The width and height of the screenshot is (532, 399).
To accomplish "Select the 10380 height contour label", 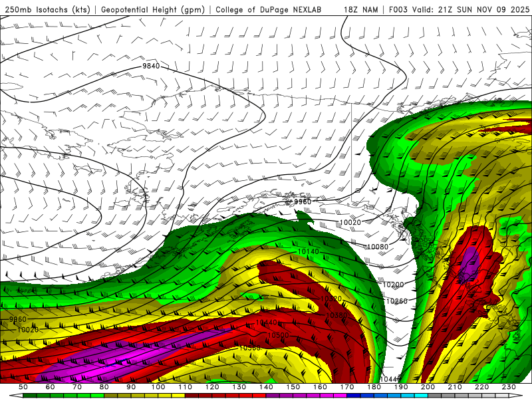I will [336, 315].
